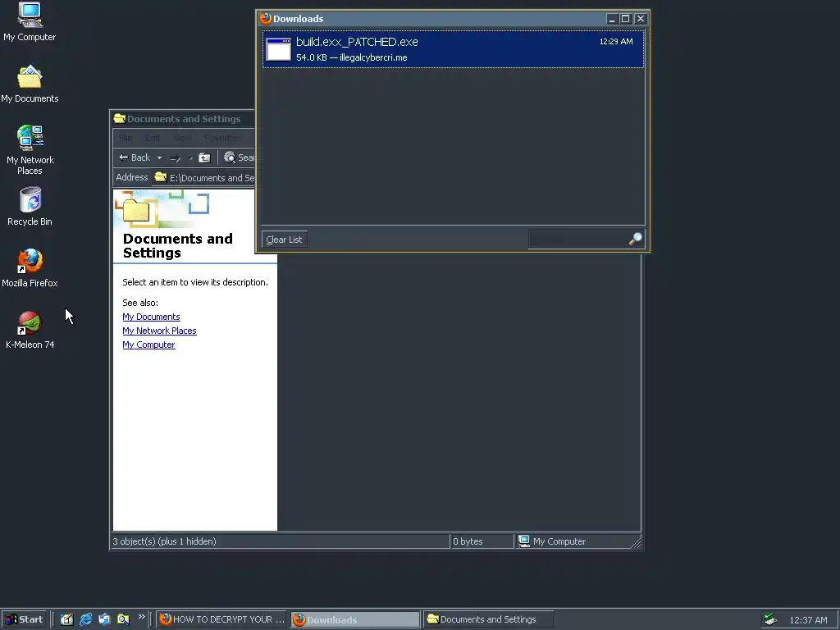Open the Forward history dropdown arrow

[190, 157]
